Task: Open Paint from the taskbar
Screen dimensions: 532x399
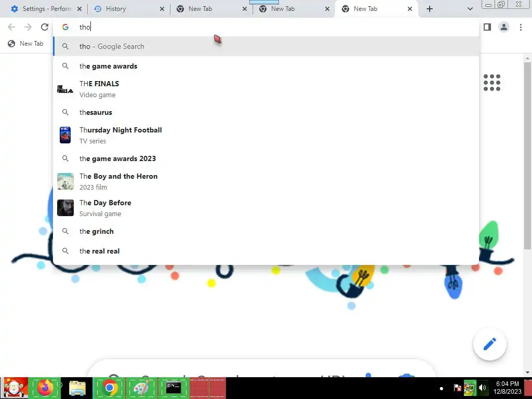Action: pos(141,388)
